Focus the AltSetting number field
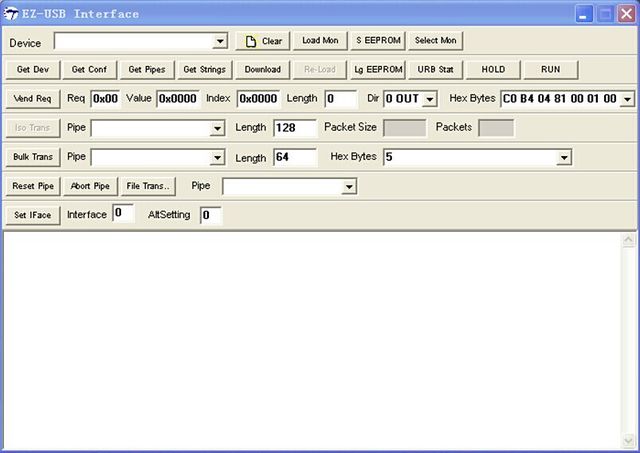This screenshot has width=640, height=453. (211, 215)
